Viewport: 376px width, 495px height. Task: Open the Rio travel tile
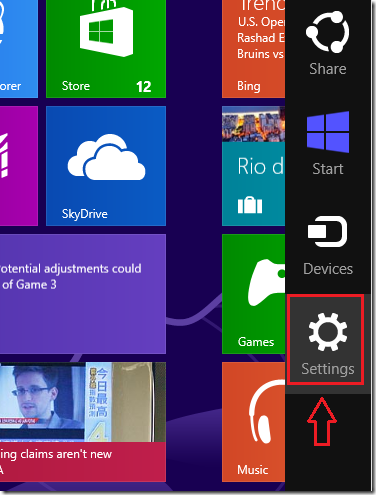pyautogui.click(x=254, y=166)
